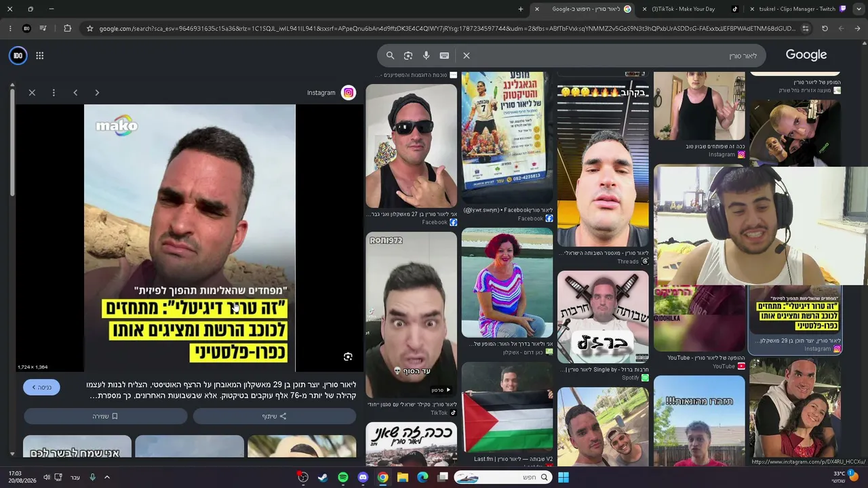The width and height of the screenshot is (868, 488).
Task: Open the Palestinian flag image result
Action: 507,407
